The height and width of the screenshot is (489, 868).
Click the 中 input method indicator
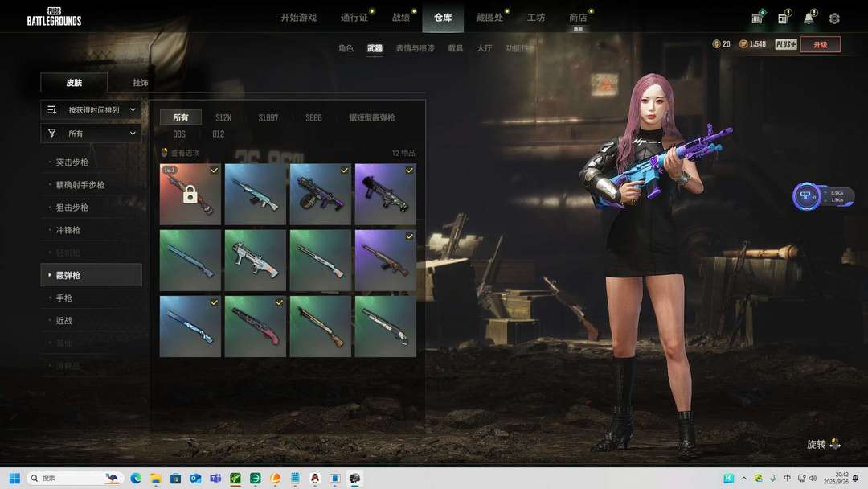pyautogui.click(x=787, y=478)
